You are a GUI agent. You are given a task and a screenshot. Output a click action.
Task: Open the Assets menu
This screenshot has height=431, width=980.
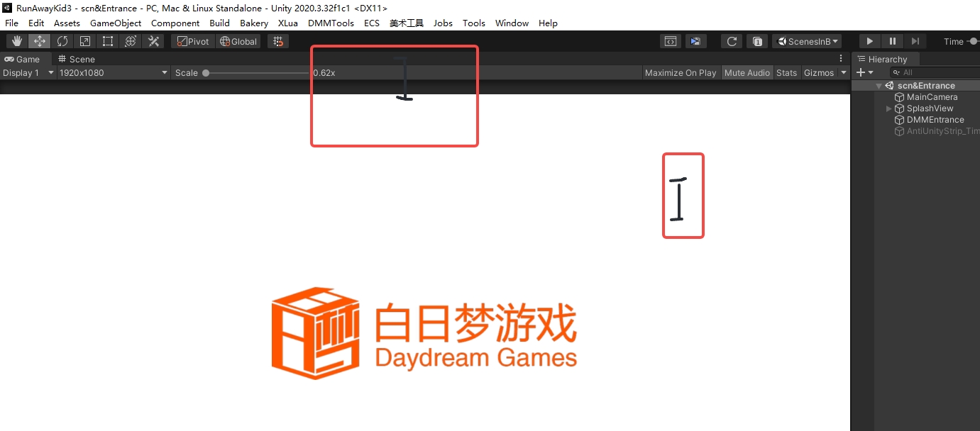point(67,23)
